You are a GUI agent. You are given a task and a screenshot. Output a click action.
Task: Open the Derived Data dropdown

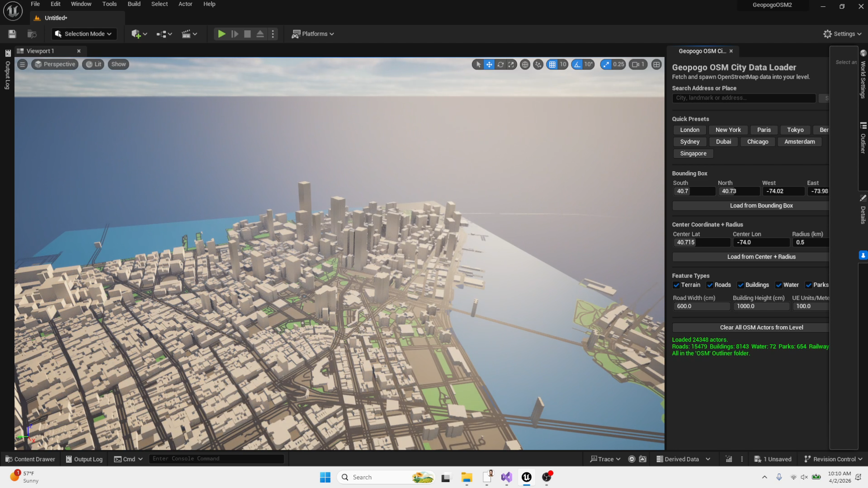pyautogui.click(x=683, y=459)
